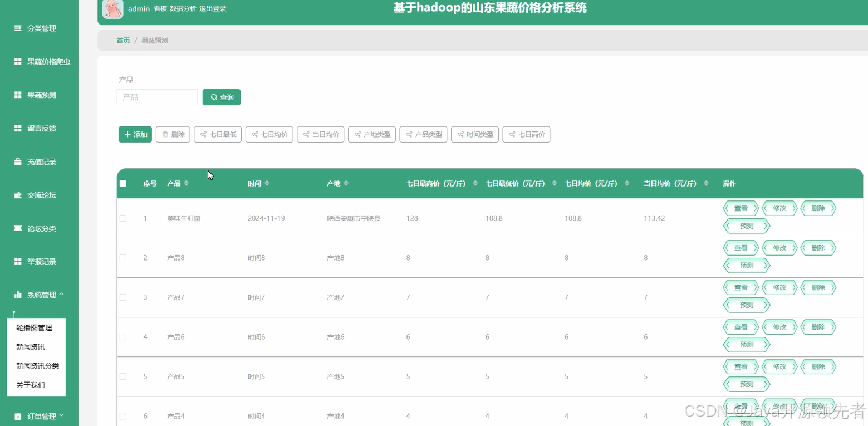Click the 系统管理 bar chart icon
Screen dimensions: 868x426
(18, 295)
